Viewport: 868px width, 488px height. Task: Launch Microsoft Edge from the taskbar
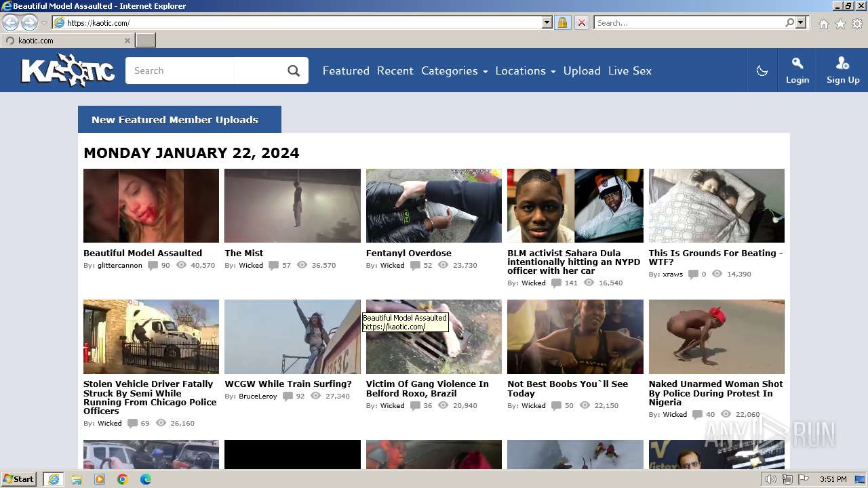(x=146, y=479)
